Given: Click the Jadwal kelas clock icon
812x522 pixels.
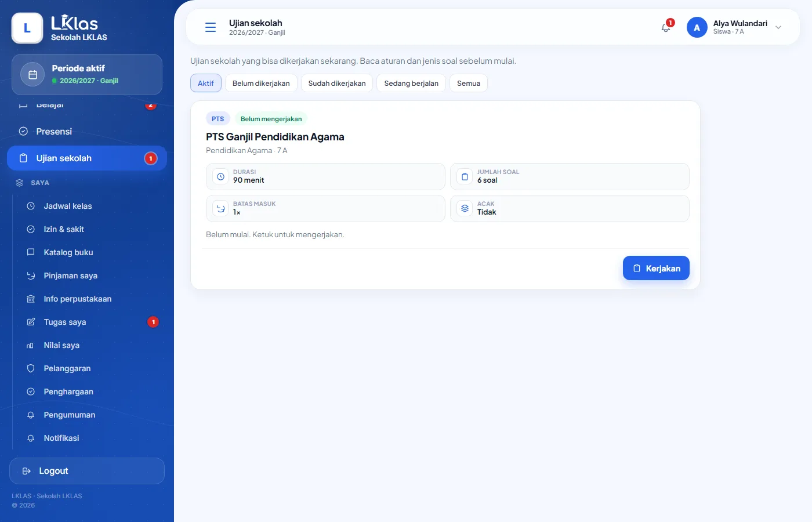Looking at the screenshot, I should [x=31, y=206].
